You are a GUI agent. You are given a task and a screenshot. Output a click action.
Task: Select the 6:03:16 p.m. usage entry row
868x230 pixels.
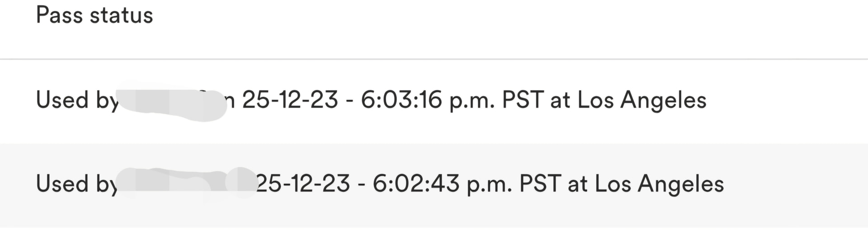pyautogui.click(x=434, y=101)
